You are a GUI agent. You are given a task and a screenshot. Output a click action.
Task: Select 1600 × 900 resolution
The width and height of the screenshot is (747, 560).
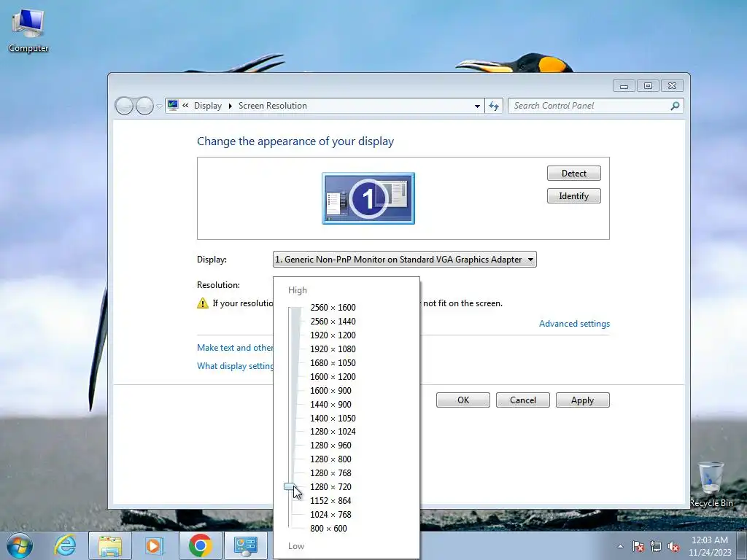pos(330,391)
